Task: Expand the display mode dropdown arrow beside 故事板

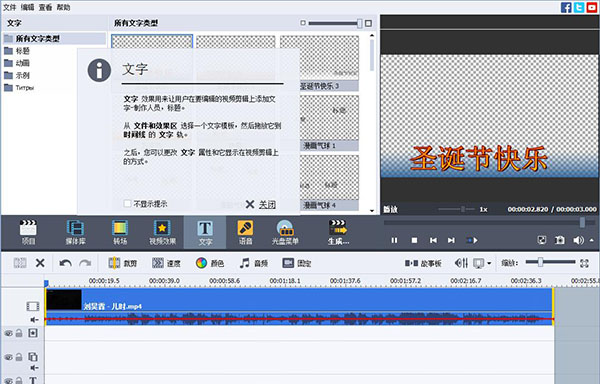Action: pos(489,263)
